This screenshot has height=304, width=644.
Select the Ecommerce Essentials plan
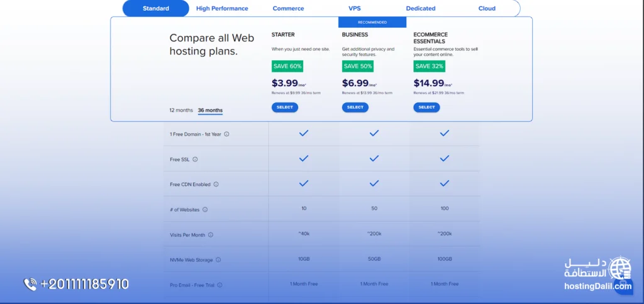(x=426, y=107)
